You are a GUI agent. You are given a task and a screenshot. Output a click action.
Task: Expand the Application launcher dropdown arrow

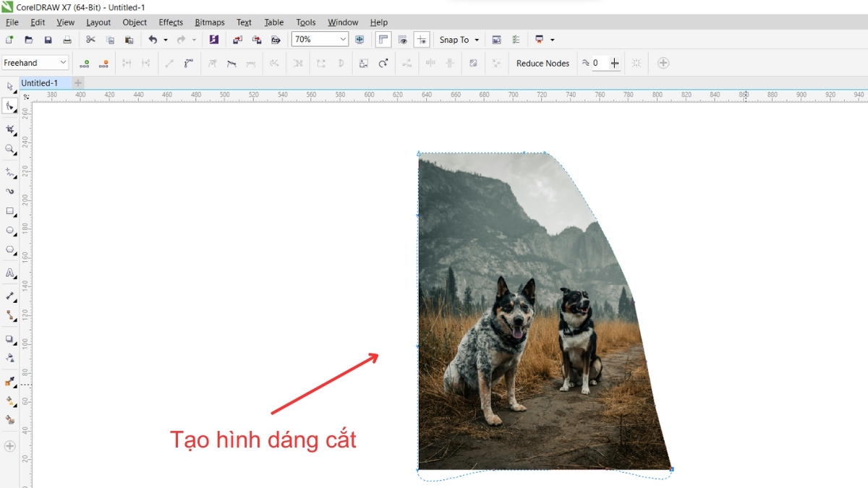point(553,40)
